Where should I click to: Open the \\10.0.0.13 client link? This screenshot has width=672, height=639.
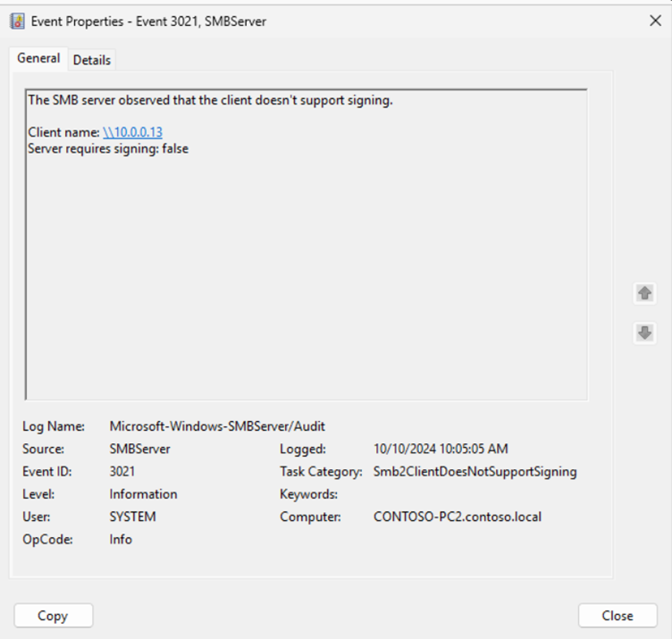[x=132, y=132]
